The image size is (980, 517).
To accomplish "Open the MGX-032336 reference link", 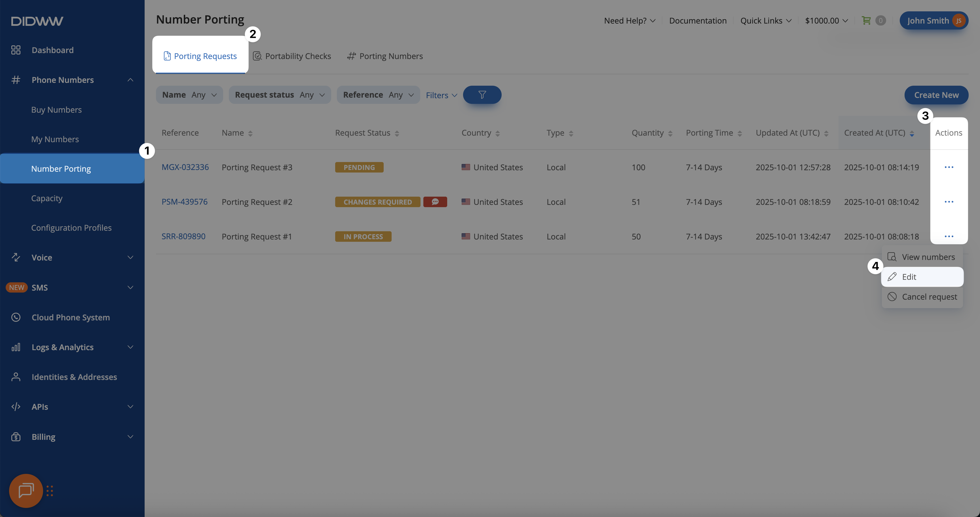I will pyautogui.click(x=185, y=167).
